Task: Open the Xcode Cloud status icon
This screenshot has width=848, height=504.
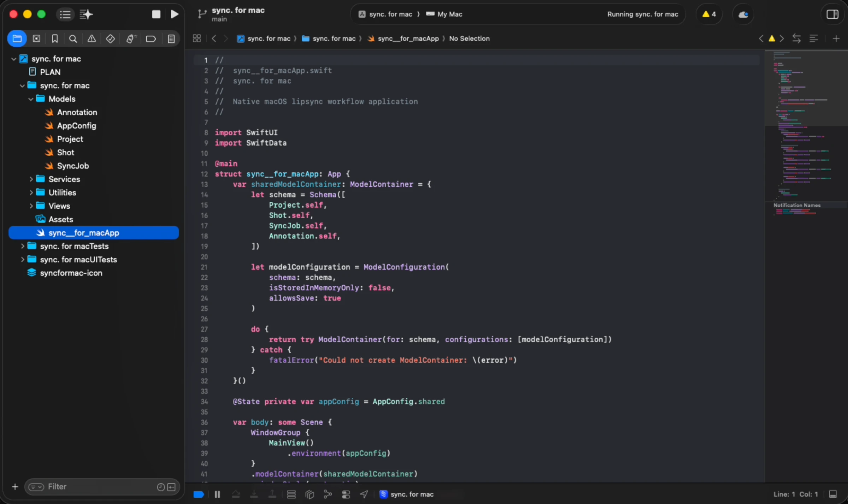Action: tap(743, 14)
